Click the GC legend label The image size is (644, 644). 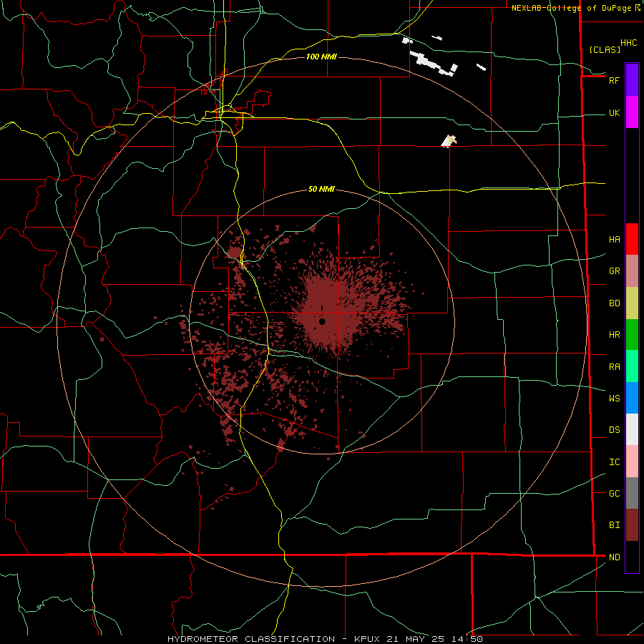tap(614, 494)
